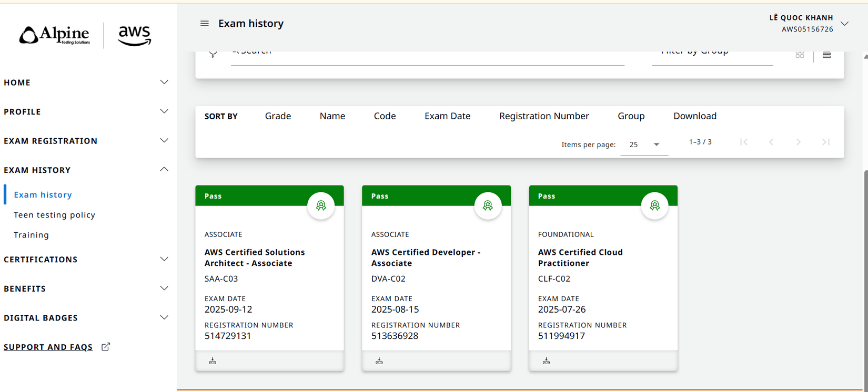
Task: Go to the next page of results
Action: [x=798, y=142]
